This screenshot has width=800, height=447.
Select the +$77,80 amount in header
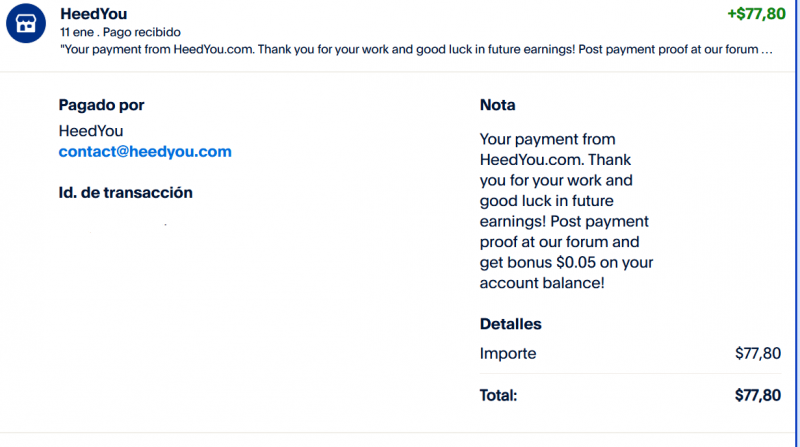[755, 14]
